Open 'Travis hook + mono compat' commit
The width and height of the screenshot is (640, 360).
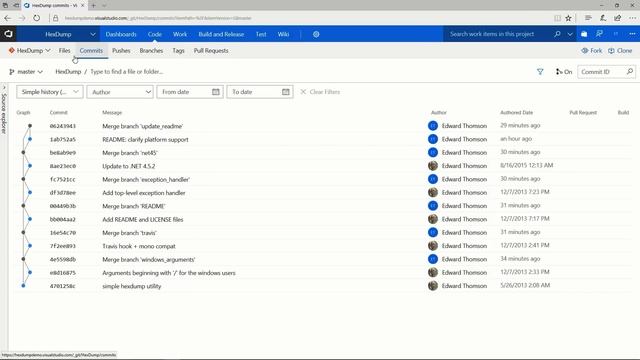139,246
